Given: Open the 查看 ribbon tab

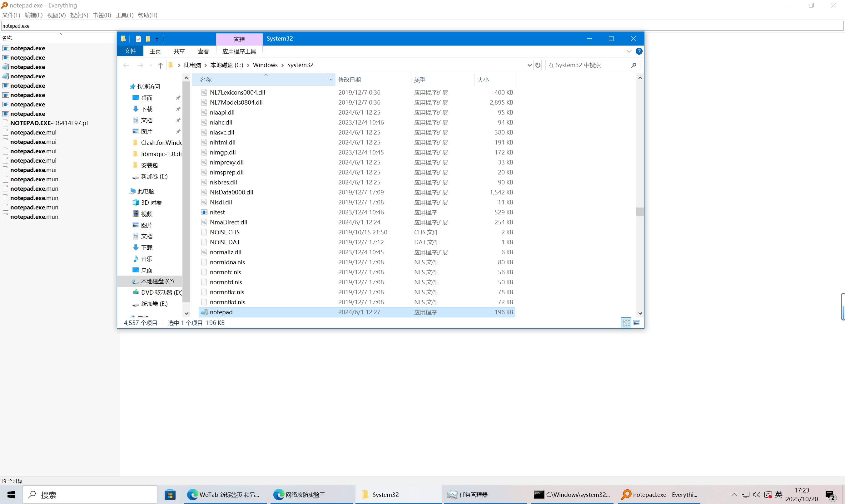Looking at the screenshot, I should click(x=203, y=51).
